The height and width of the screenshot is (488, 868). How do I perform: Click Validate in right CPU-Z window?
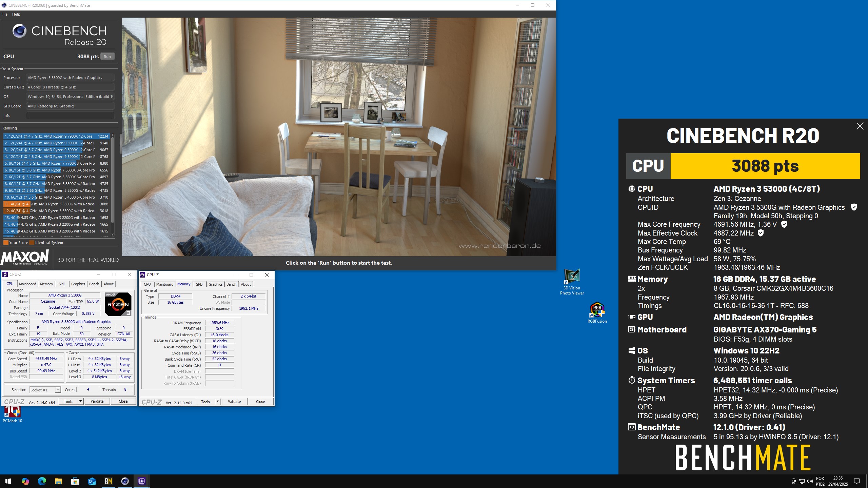coord(234,402)
